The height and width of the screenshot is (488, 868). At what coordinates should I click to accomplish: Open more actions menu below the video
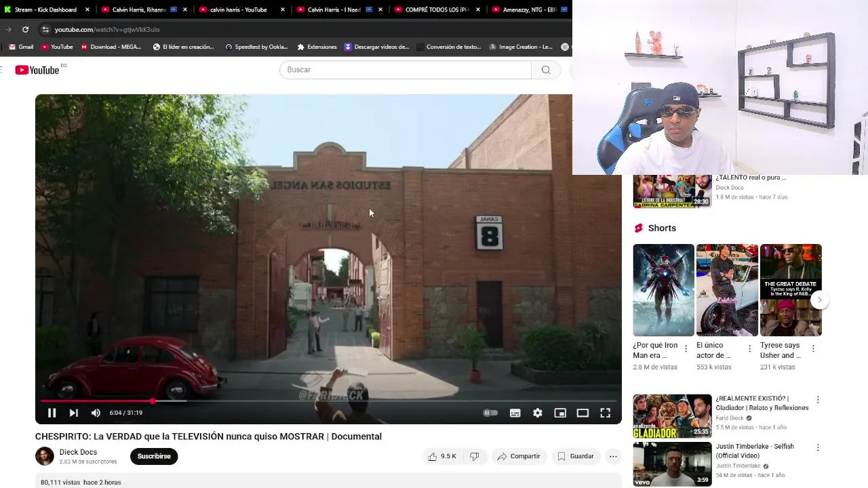click(613, 456)
